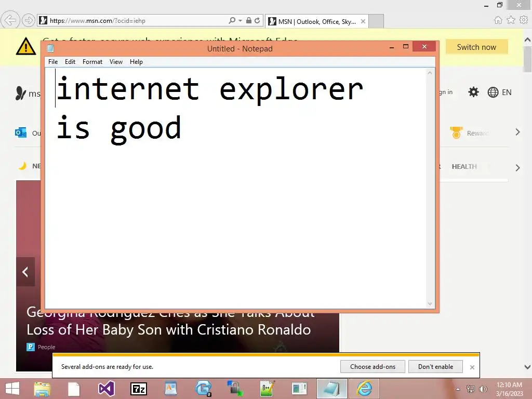Click the Outlook icon on MSN page
This screenshot has width=532, height=399.
(21, 132)
